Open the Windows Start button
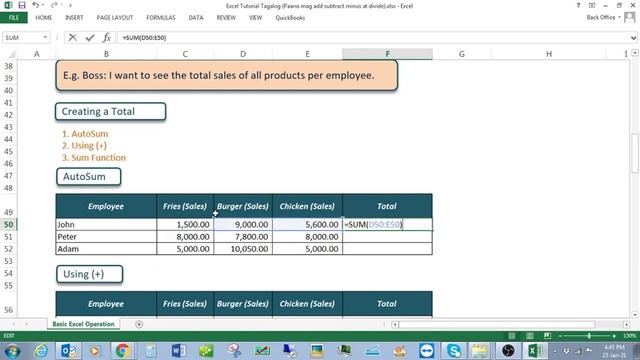640x360 pixels. [13, 351]
